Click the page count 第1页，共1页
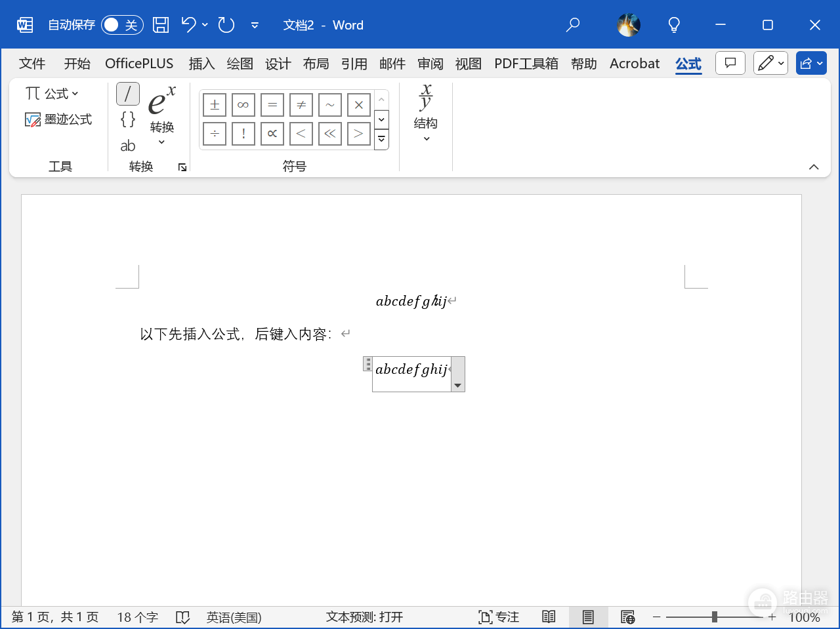 pos(55,617)
